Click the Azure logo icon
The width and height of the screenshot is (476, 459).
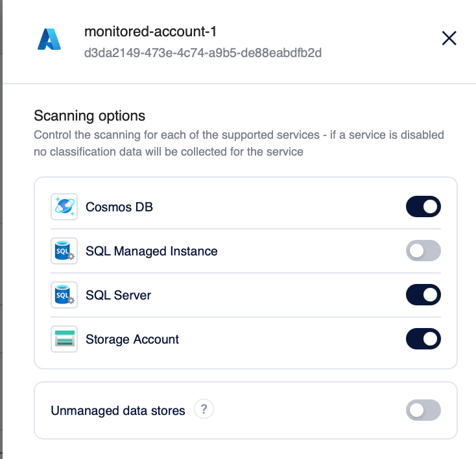(x=49, y=39)
